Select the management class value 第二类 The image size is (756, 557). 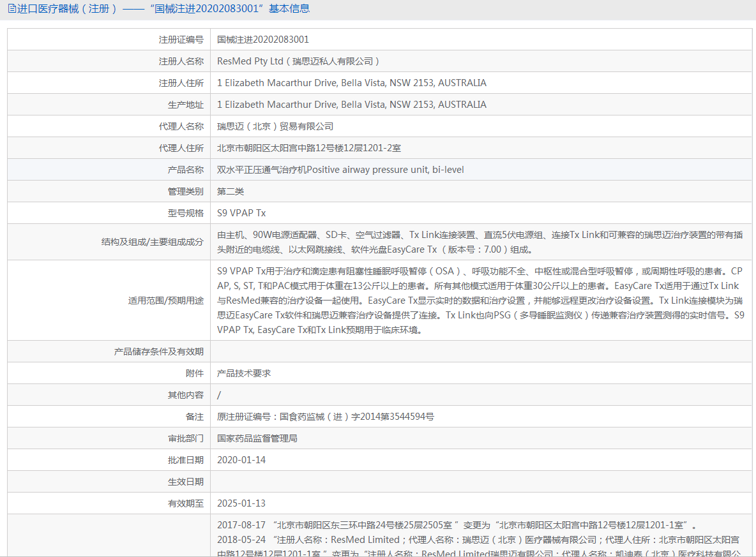click(x=231, y=191)
